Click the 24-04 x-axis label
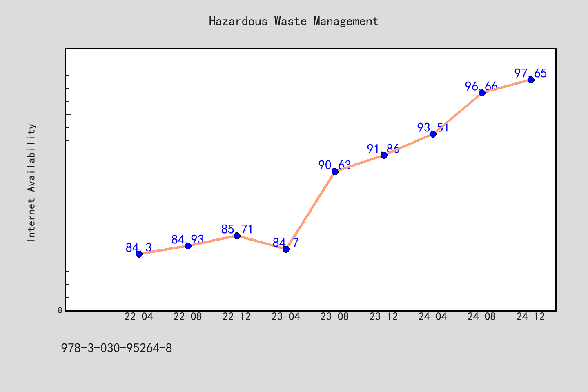 point(433,317)
